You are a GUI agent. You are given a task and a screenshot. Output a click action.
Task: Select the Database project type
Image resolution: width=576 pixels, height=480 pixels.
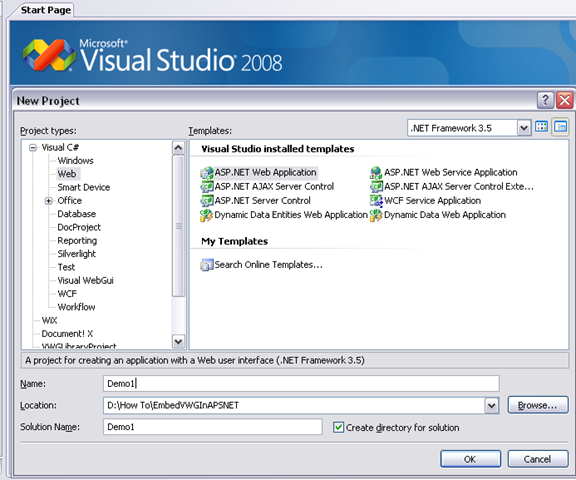click(77, 214)
